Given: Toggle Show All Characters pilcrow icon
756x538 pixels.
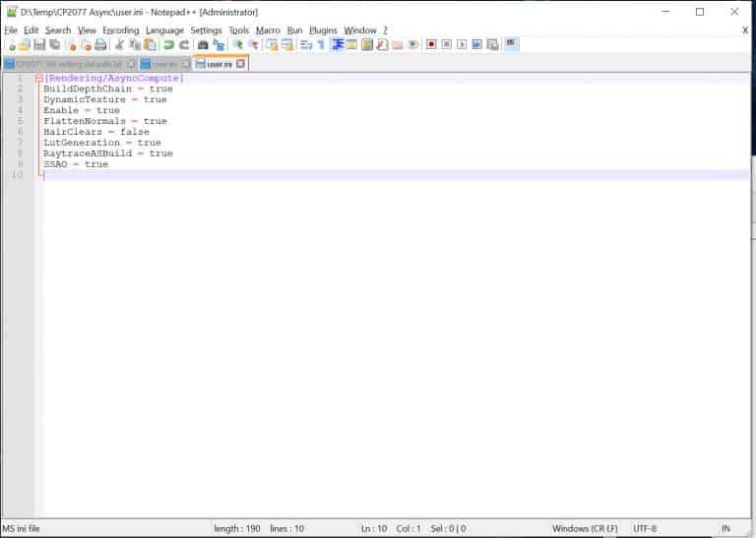Looking at the screenshot, I should (x=321, y=45).
